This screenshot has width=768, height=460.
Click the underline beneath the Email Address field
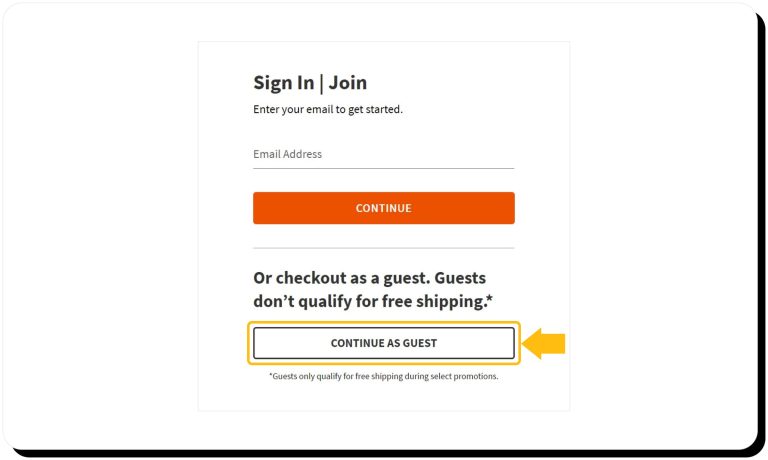[x=383, y=168]
